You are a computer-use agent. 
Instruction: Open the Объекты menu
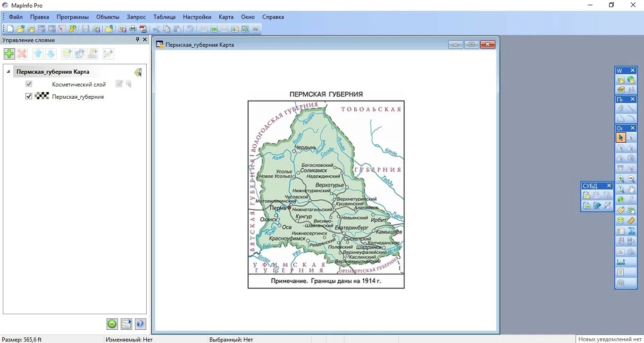click(108, 17)
